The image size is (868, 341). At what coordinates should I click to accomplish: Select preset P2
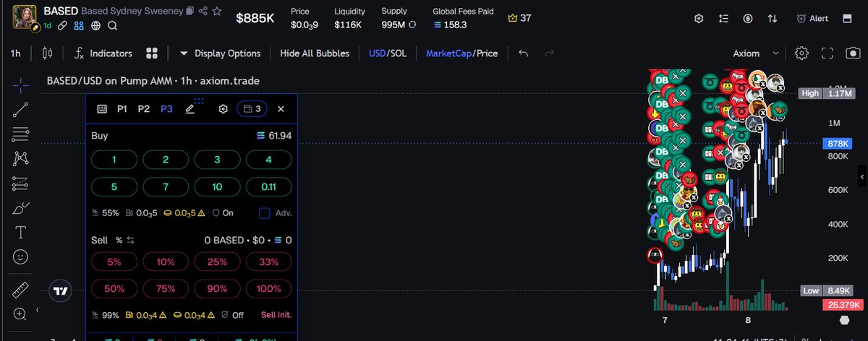point(144,109)
